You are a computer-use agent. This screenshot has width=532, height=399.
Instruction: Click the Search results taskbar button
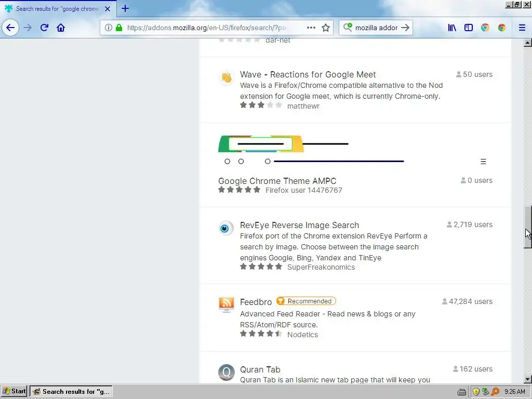click(71, 392)
